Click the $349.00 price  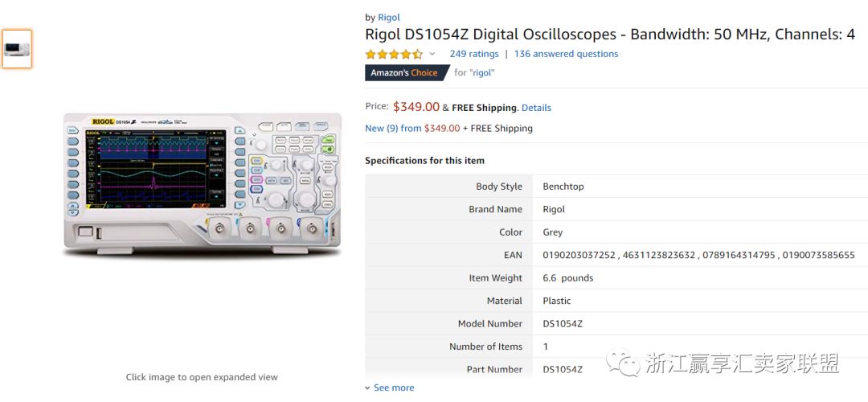click(x=416, y=107)
